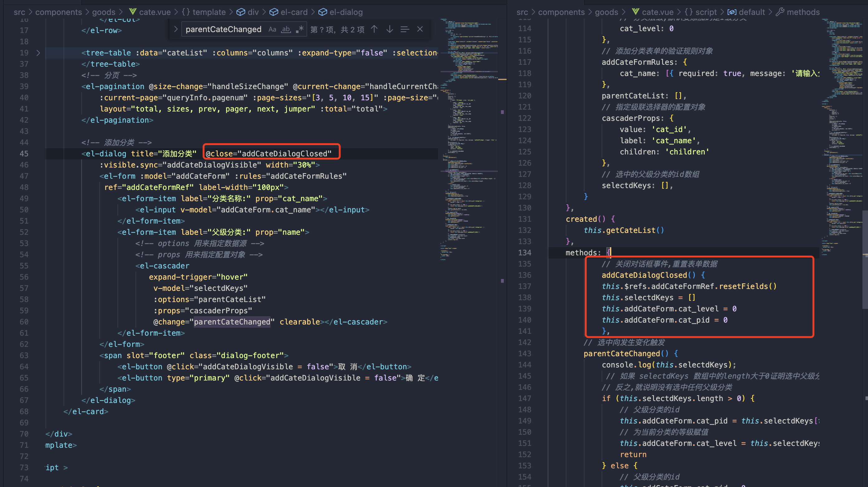Open 'goods' breadcrumb in the right editor
This screenshot has width=868, height=487.
(x=607, y=12)
